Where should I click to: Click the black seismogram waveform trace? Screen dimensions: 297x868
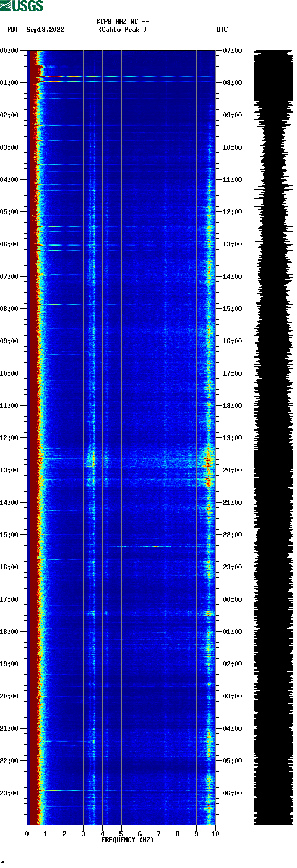[273, 437]
